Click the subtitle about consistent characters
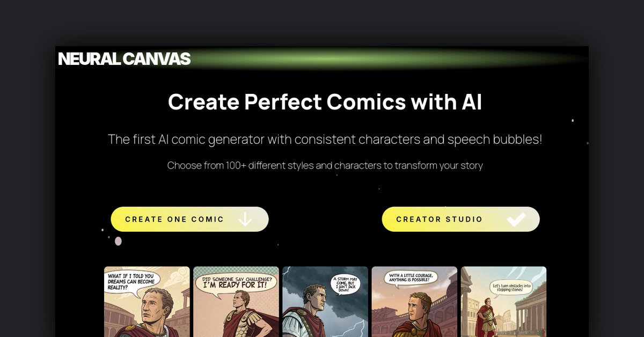 [x=325, y=139]
